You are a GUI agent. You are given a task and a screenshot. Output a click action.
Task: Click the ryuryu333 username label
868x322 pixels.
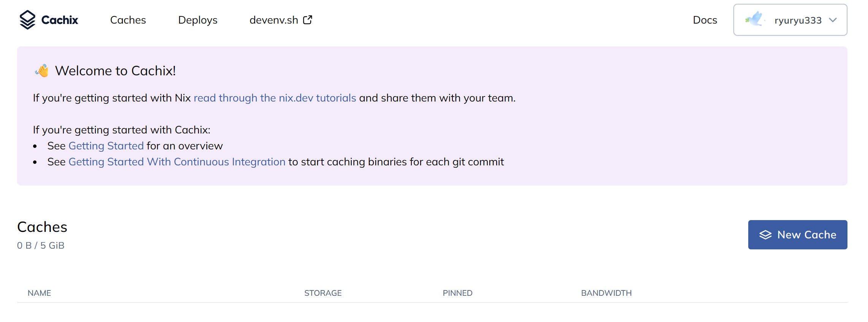pos(798,21)
